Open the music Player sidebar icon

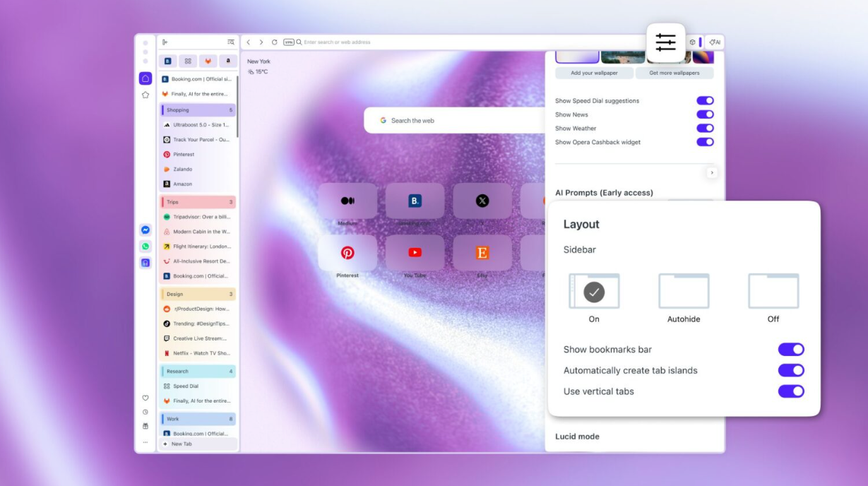point(145,263)
